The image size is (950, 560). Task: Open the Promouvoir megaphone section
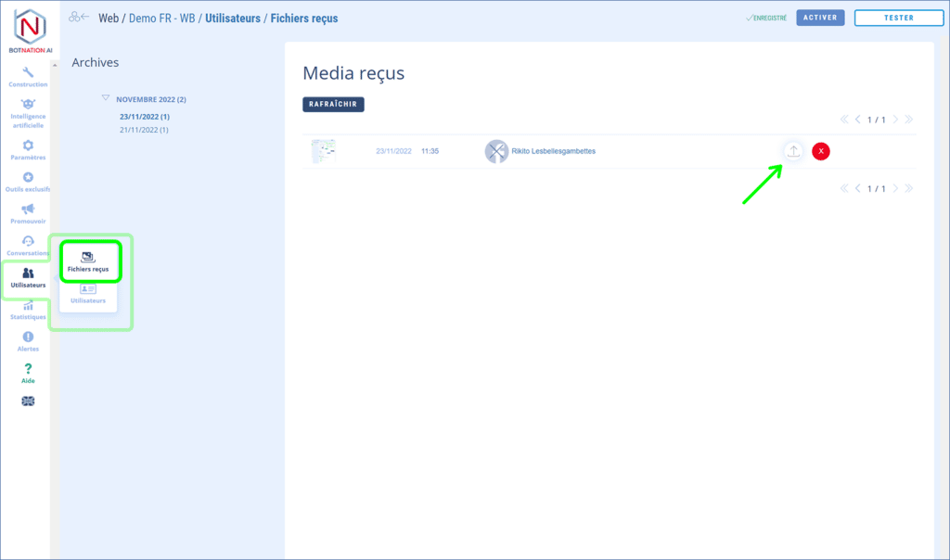pyautogui.click(x=28, y=213)
